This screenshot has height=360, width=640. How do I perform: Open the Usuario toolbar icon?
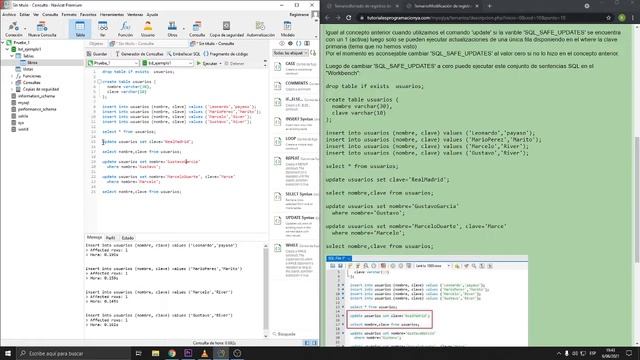(x=148, y=29)
